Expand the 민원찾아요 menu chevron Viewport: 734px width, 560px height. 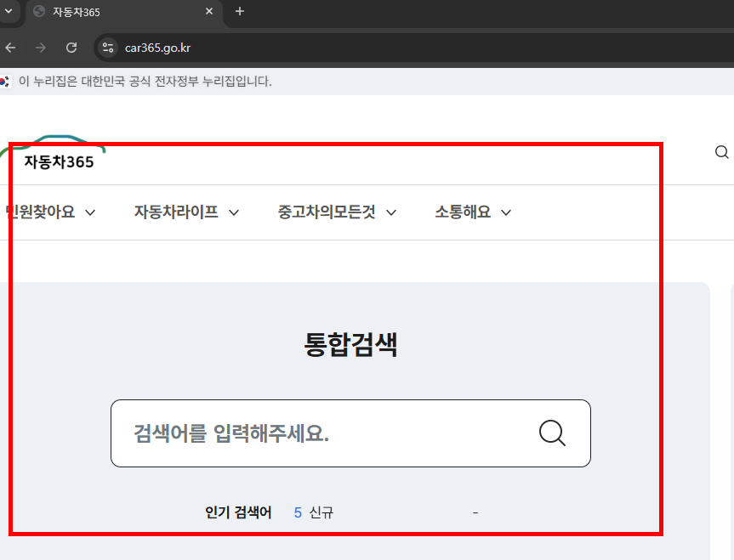90,212
